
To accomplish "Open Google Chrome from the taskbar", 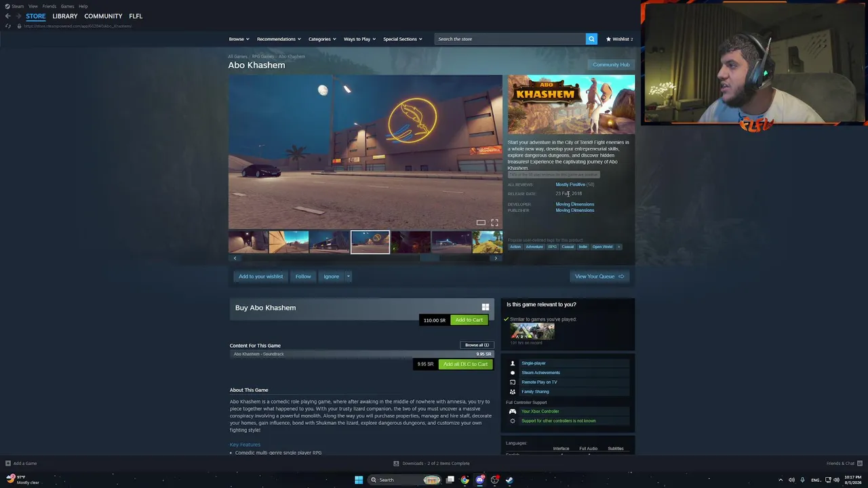I will point(465,480).
